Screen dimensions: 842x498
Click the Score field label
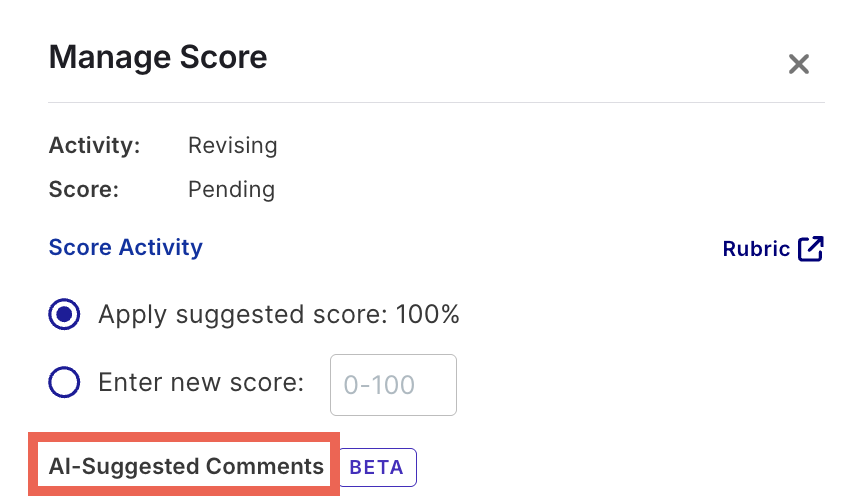coord(83,189)
